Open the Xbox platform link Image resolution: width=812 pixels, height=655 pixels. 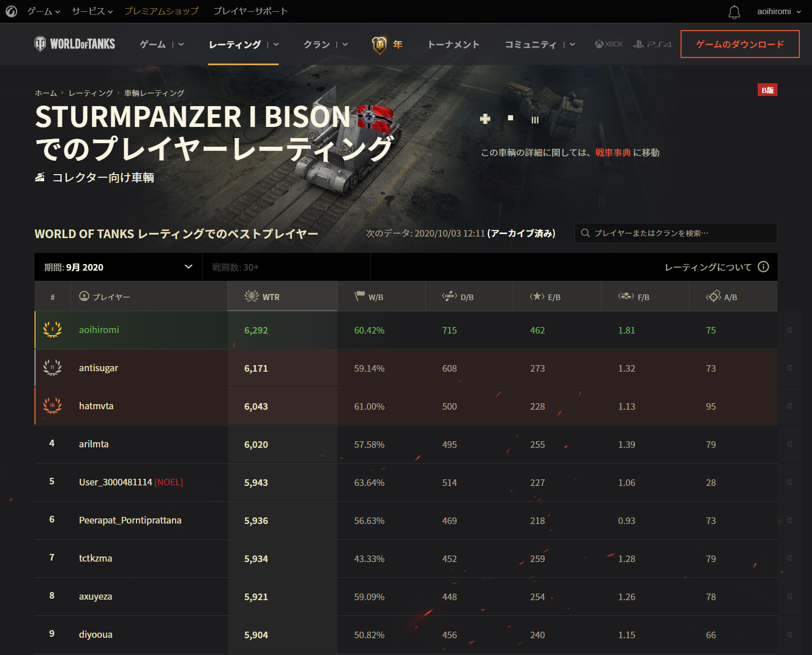click(609, 44)
